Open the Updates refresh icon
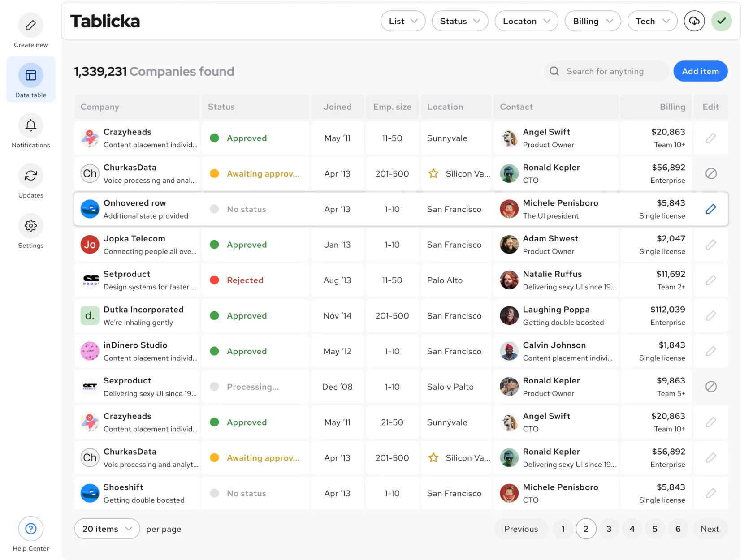This screenshot has height=560, width=753. point(30,176)
